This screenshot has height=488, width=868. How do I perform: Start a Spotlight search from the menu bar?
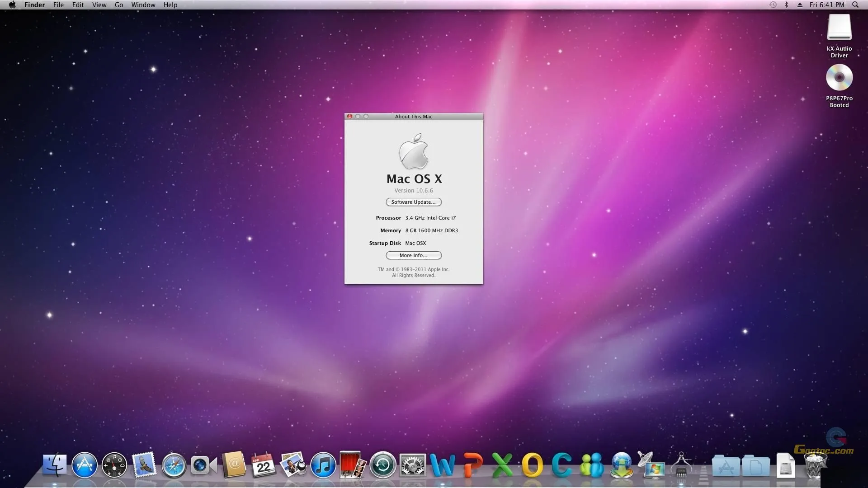[855, 5]
